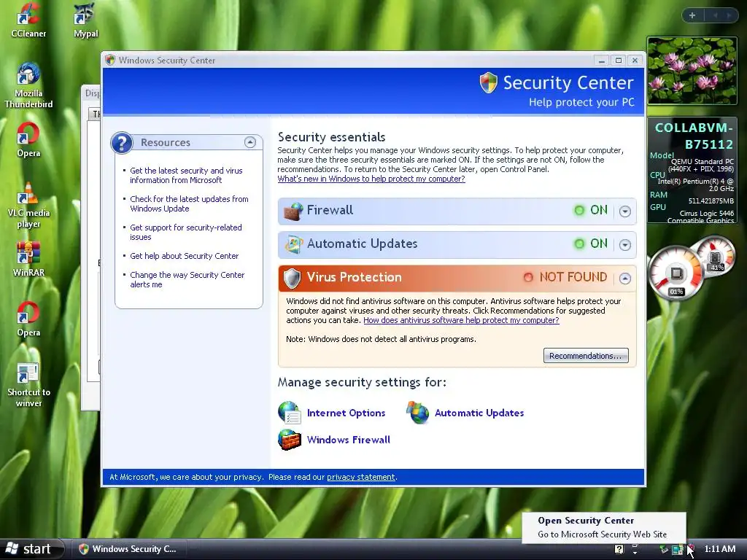Launch Mozilla Thunderbird desktop shortcut

tap(28, 85)
